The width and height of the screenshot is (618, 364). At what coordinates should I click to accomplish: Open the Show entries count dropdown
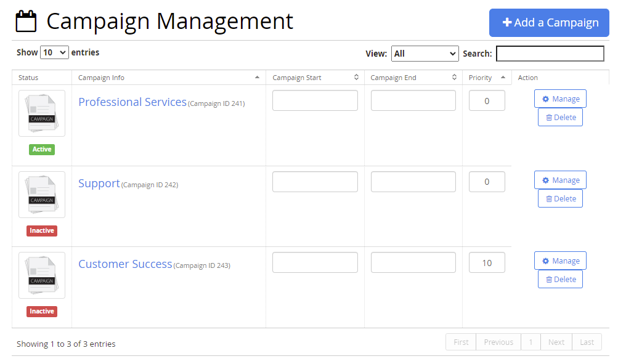54,52
